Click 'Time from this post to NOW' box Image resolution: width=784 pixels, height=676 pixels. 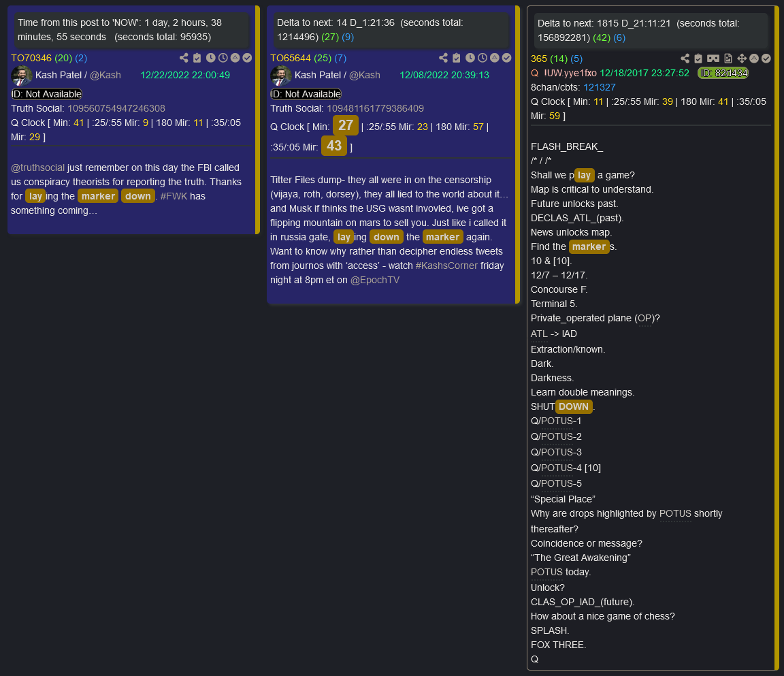coord(130,29)
